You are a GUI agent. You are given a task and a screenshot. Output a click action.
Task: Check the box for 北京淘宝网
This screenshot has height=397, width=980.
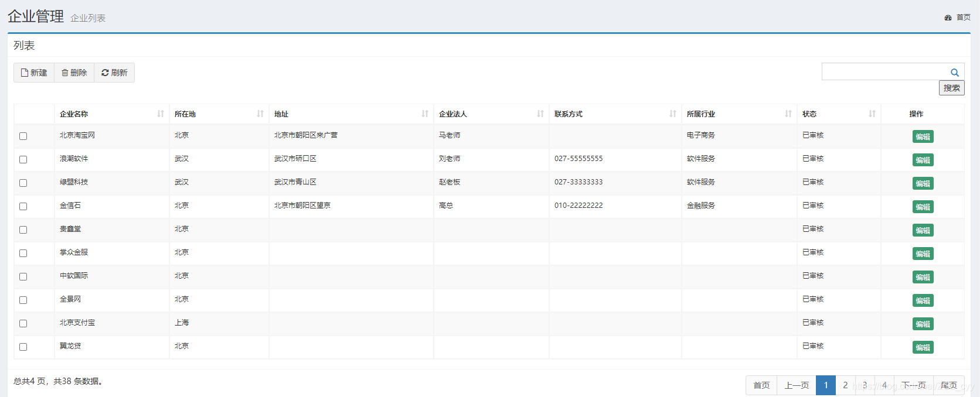click(23, 136)
